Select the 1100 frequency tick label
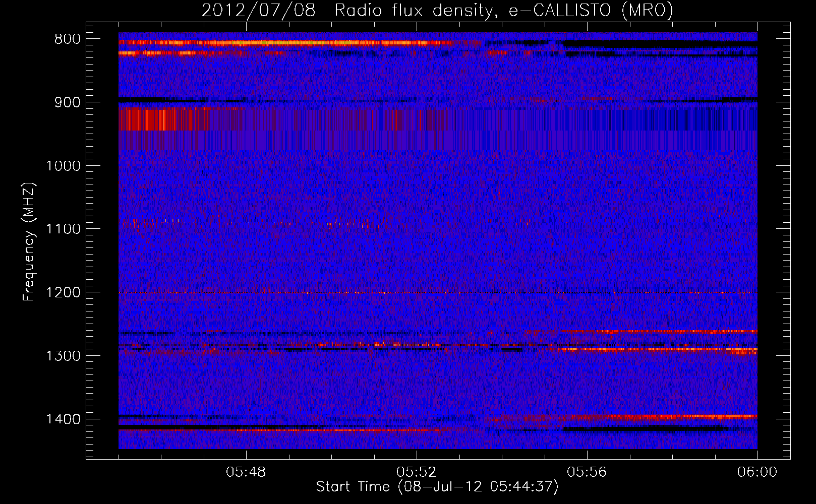Viewport: 816px width, 504px height. coord(63,229)
